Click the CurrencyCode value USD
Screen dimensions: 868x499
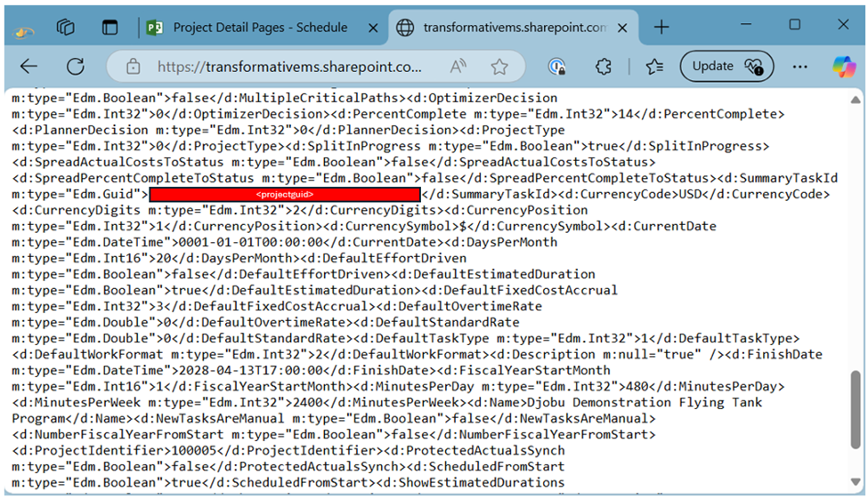[x=689, y=194]
